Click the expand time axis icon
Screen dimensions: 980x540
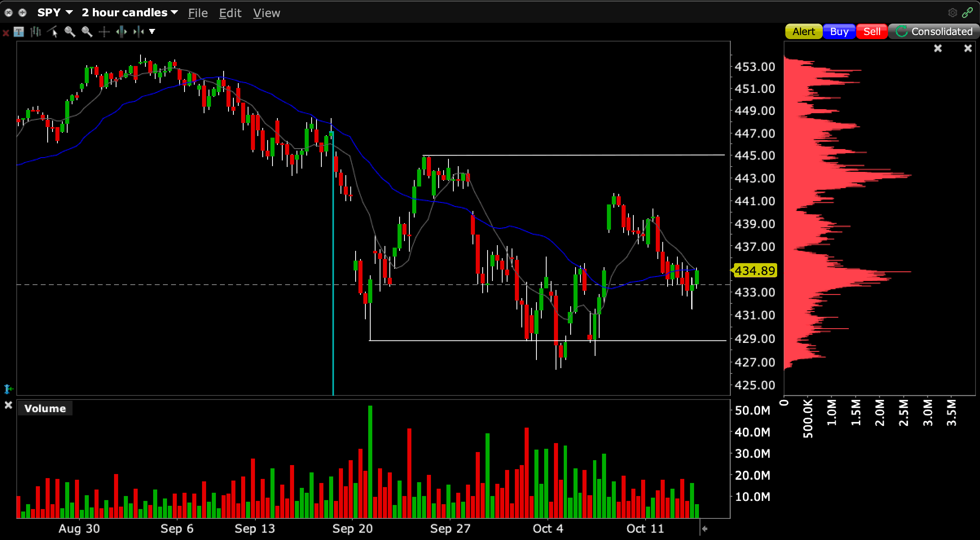click(121, 32)
